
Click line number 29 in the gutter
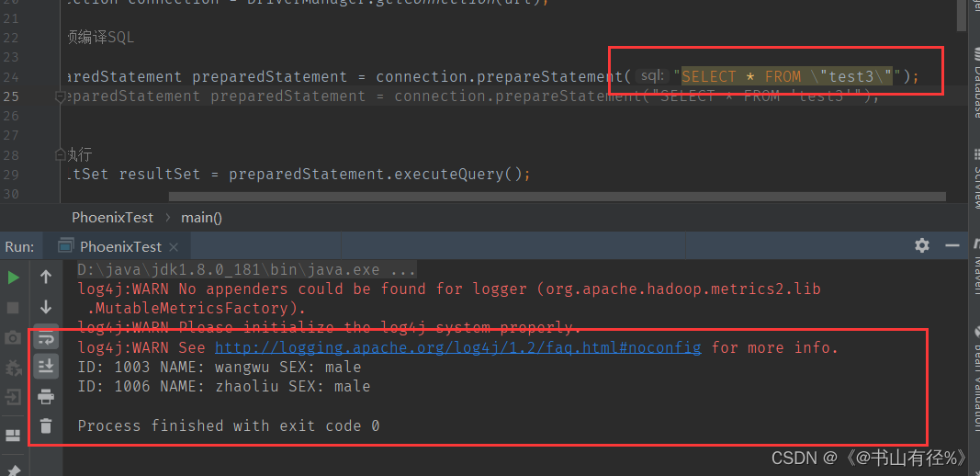pyautogui.click(x=10, y=175)
